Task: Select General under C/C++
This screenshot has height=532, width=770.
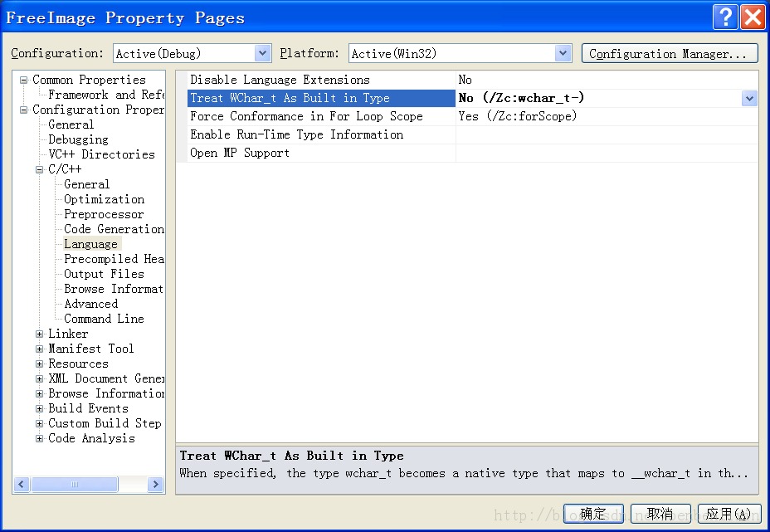Action: point(87,184)
